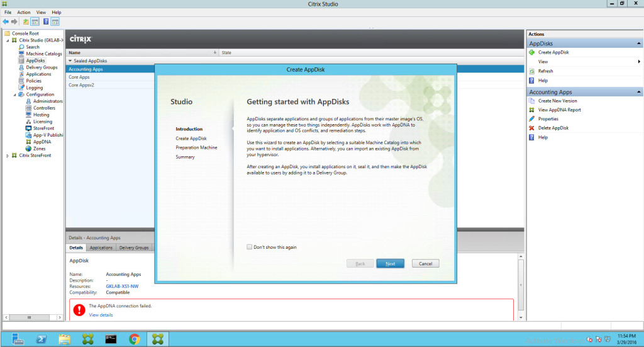Viewport: 644px width, 347px height.
Task: Click Delete AppDisk action
Action: (x=553, y=128)
